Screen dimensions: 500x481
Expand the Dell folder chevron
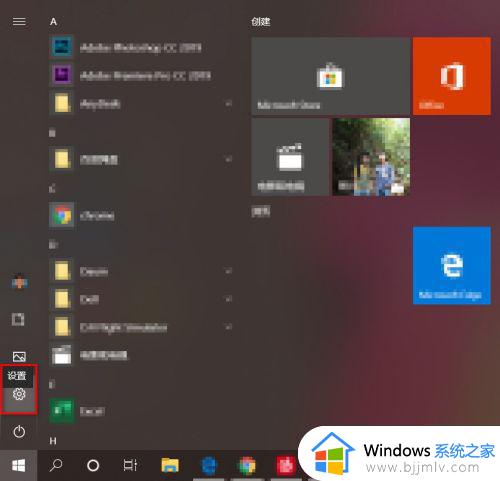coord(228,299)
